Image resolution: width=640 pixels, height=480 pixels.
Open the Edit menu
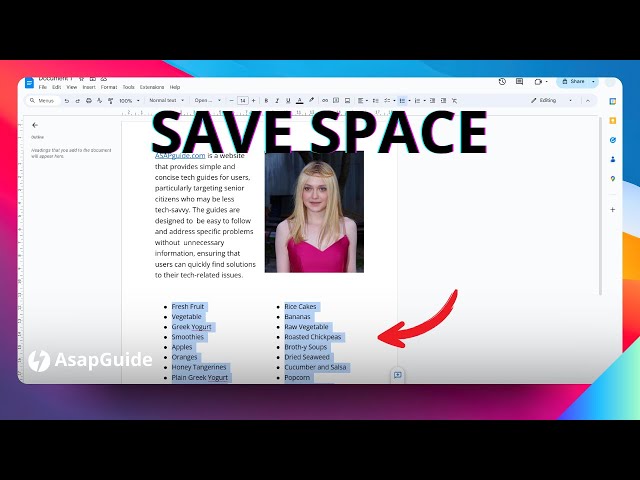pyautogui.click(x=57, y=87)
